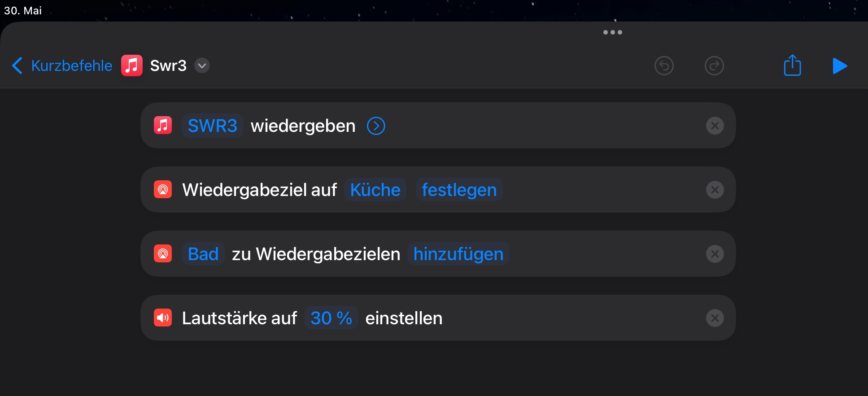Expand options for SWR3 wiedergeben action
The width and height of the screenshot is (868, 396).
(376, 126)
